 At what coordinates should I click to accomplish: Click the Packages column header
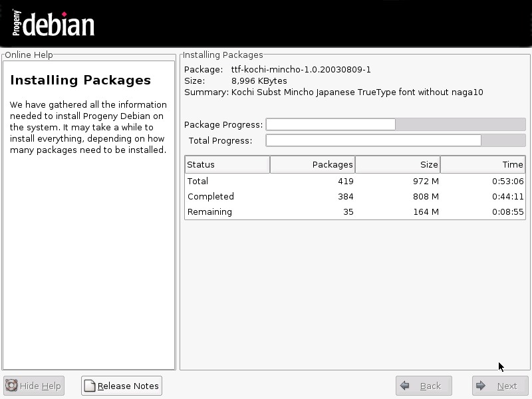(x=313, y=164)
